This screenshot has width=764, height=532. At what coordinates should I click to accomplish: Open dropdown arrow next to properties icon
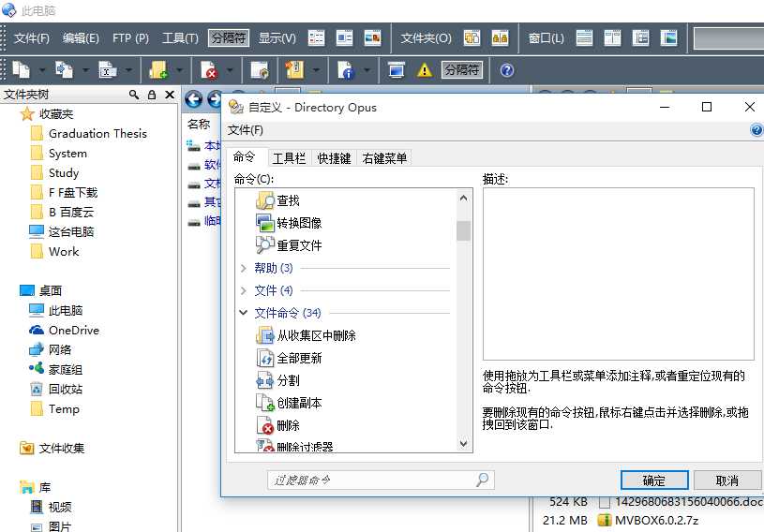click(x=367, y=70)
